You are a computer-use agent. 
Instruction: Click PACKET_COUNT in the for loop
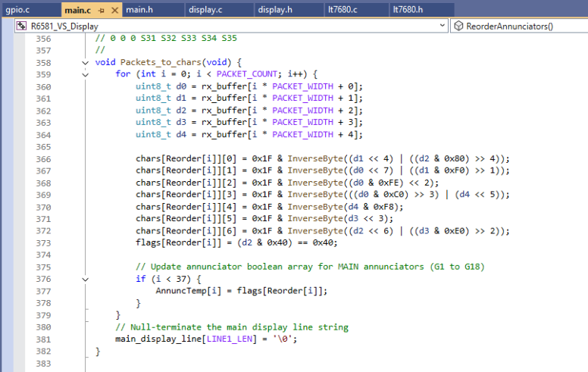pyautogui.click(x=247, y=74)
